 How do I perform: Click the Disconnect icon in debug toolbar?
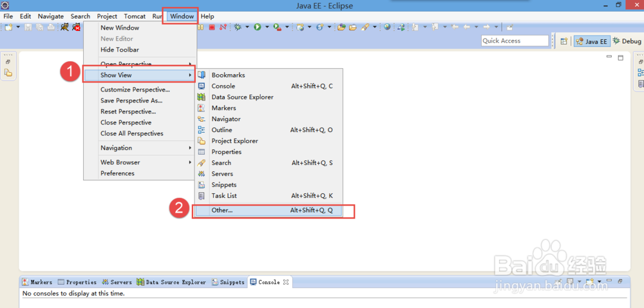tap(223, 27)
